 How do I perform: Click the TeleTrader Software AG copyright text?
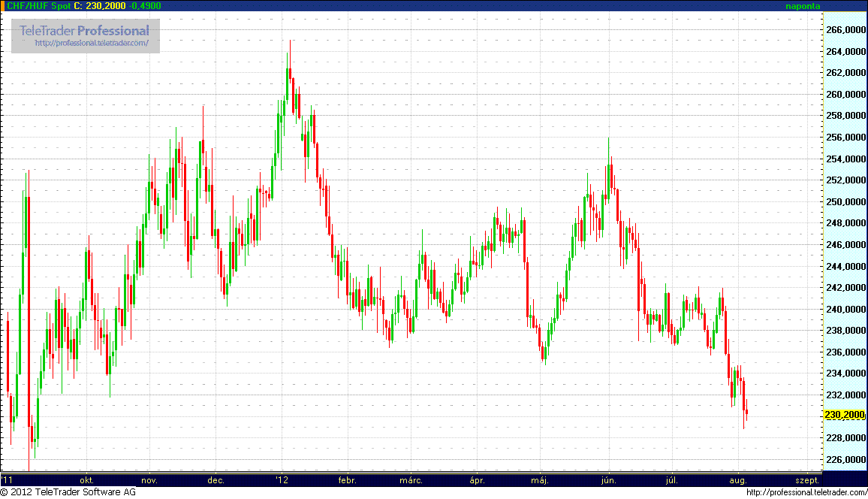68,492
